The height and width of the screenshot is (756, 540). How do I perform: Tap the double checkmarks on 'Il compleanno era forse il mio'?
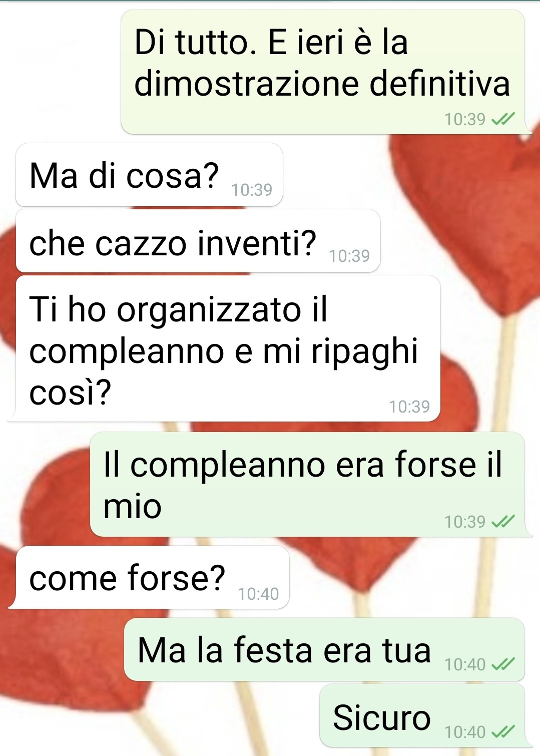(503, 522)
